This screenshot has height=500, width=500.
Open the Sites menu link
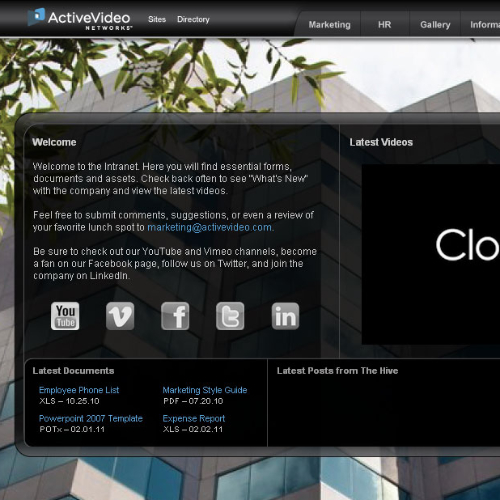[x=157, y=19]
